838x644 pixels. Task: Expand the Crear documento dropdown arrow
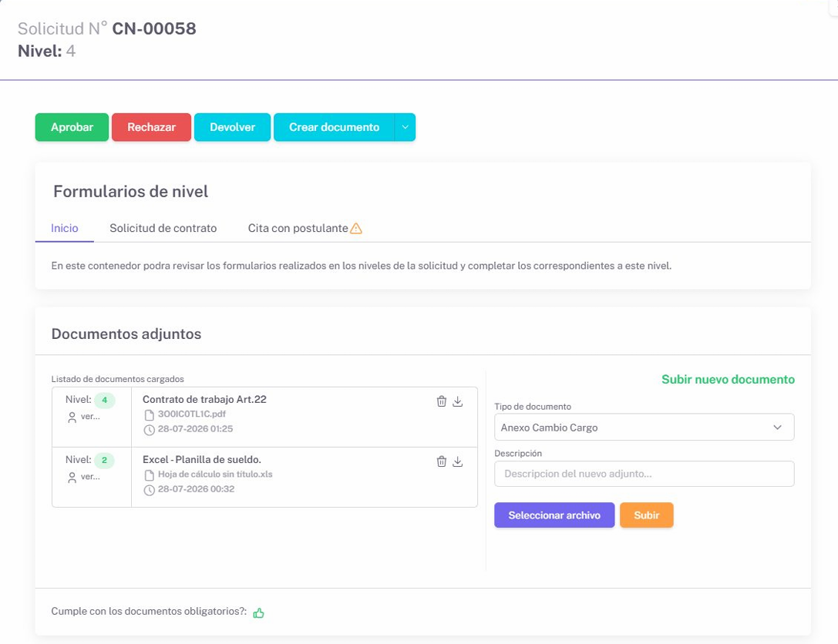pos(405,127)
